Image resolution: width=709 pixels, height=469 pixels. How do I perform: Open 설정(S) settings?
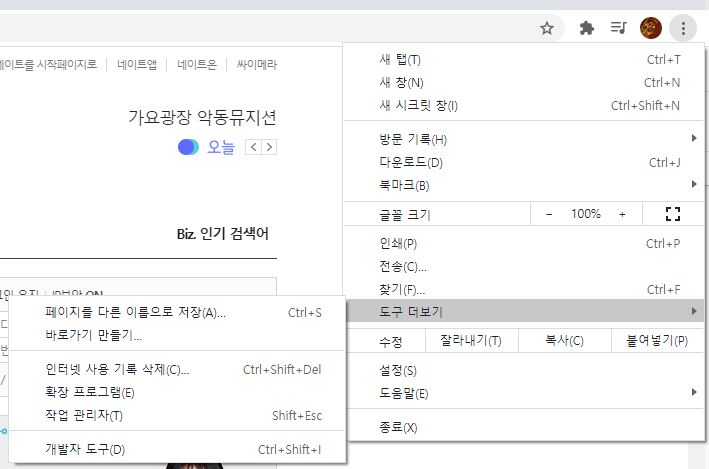coord(524,370)
